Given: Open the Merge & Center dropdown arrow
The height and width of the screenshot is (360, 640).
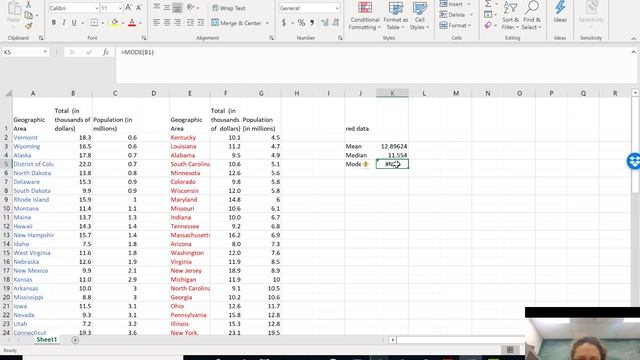Looking at the screenshot, I should [267, 23].
